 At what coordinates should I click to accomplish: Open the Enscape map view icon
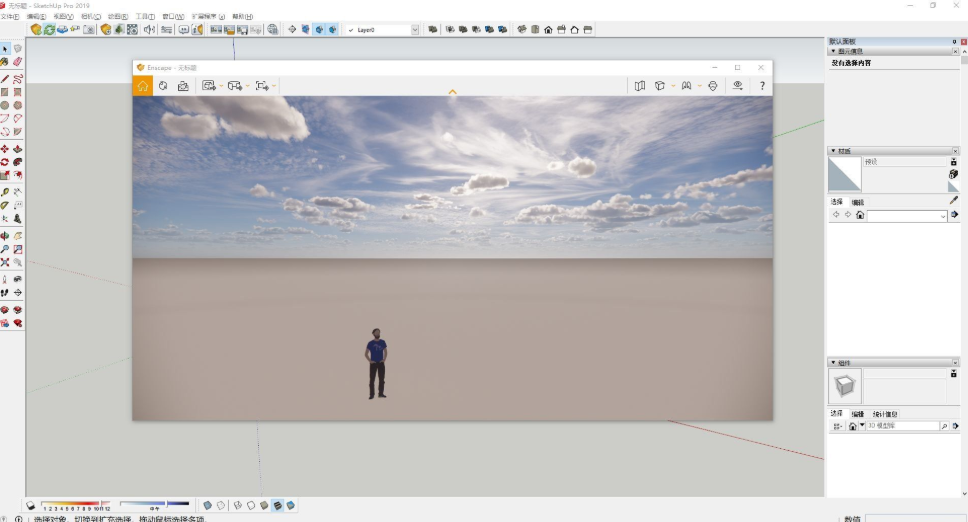[640, 86]
